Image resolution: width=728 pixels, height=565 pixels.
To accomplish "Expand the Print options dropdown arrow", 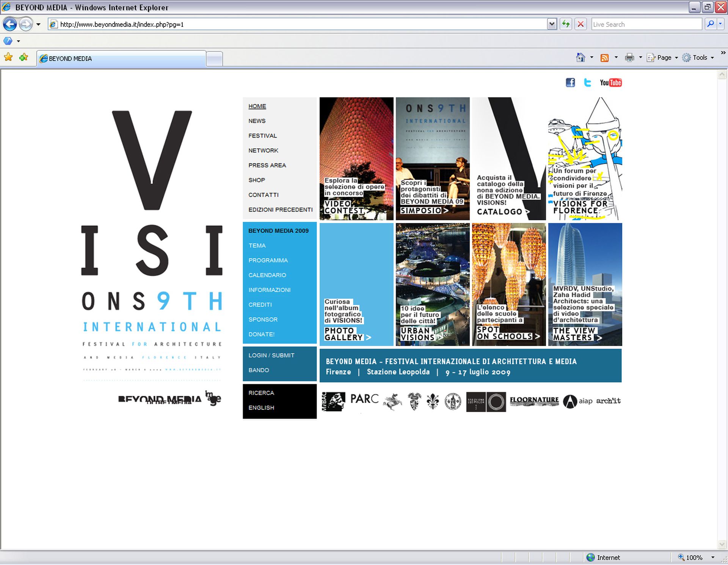I will 640,58.
